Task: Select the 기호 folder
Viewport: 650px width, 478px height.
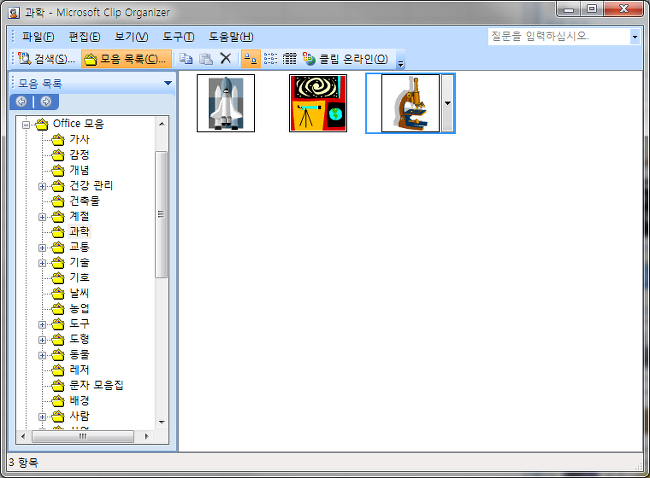Action: click(x=79, y=277)
